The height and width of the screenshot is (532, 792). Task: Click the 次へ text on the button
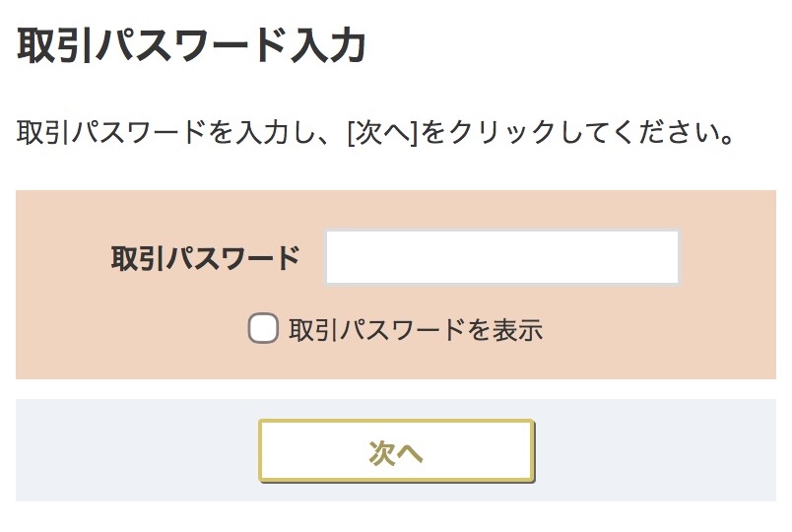point(396,452)
